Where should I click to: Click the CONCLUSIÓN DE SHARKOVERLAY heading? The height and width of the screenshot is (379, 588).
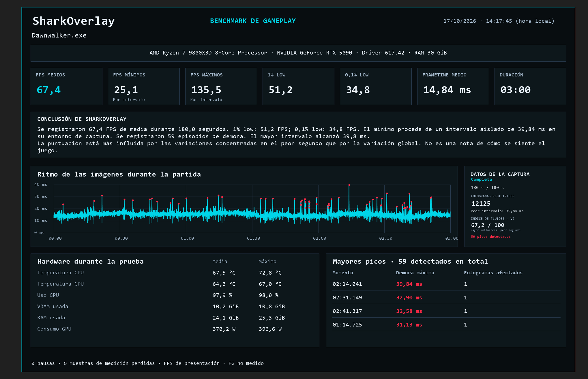click(82, 119)
